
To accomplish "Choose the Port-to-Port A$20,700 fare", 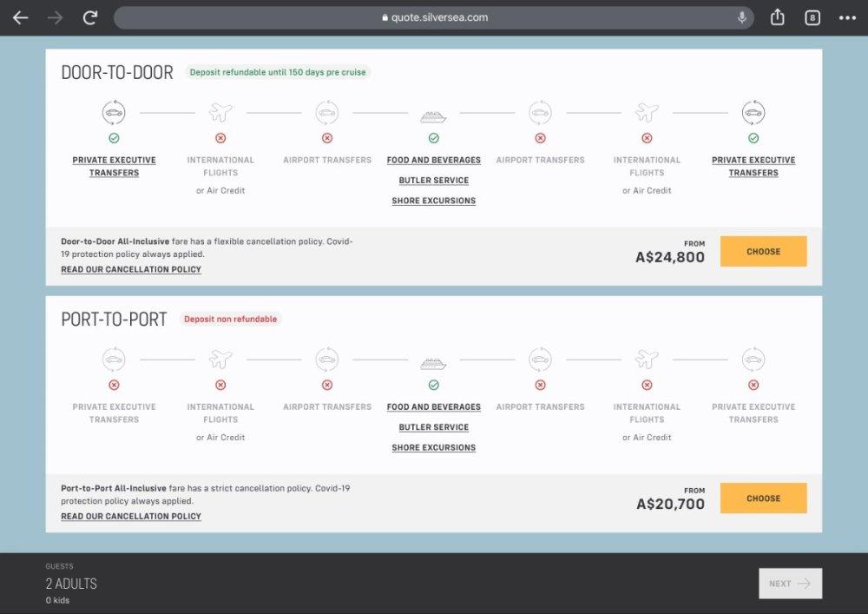I will click(763, 498).
